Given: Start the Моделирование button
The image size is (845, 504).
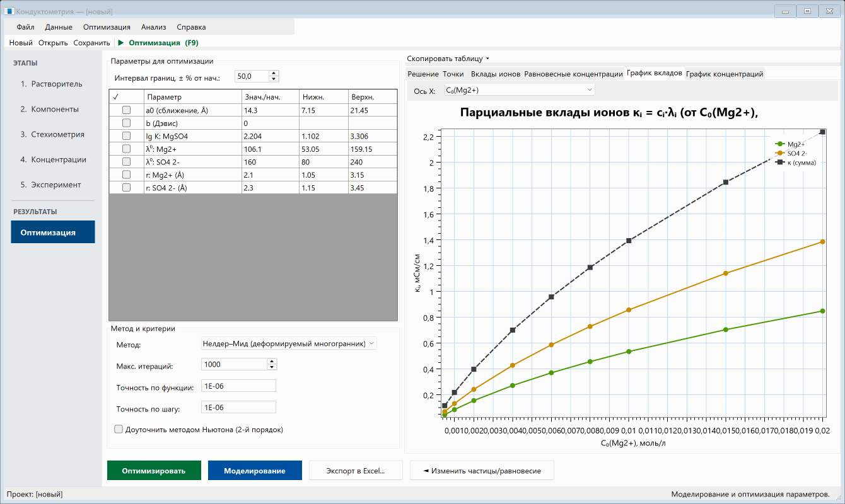Looking at the screenshot, I should [x=255, y=471].
